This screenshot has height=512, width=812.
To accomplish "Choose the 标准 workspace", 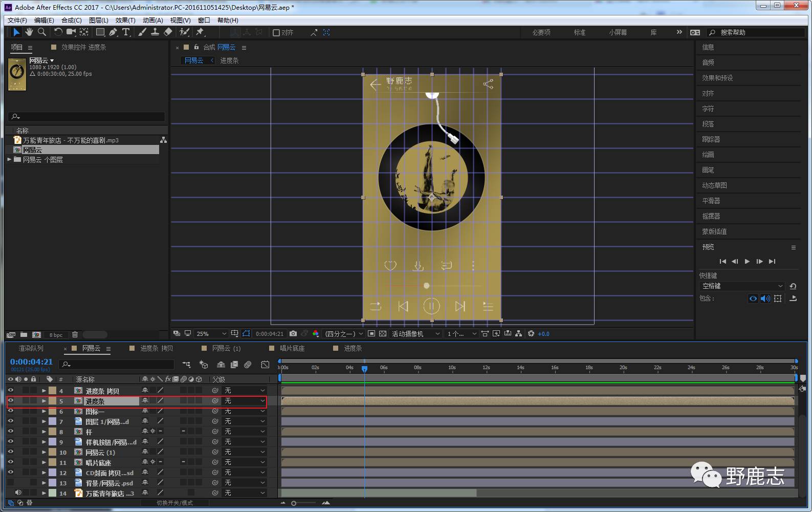I will [x=579, y=33].
